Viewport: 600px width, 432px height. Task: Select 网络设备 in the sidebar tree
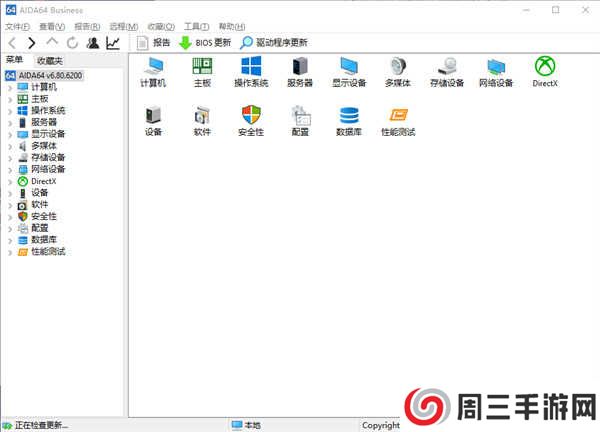pyautogui.click(x=47, y=169)
